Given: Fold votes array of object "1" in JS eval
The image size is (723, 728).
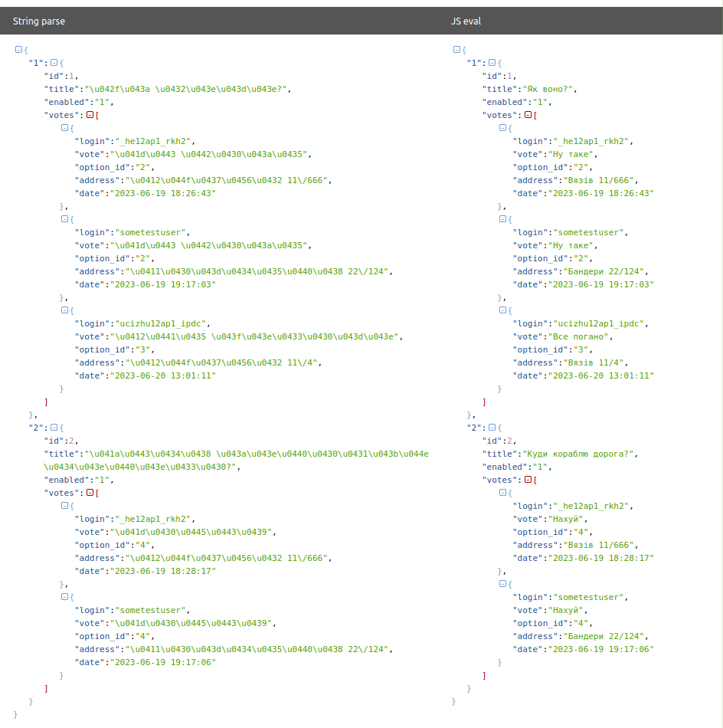Looking at the screenshot, I should pyautogui.click(x=528, y=115).
